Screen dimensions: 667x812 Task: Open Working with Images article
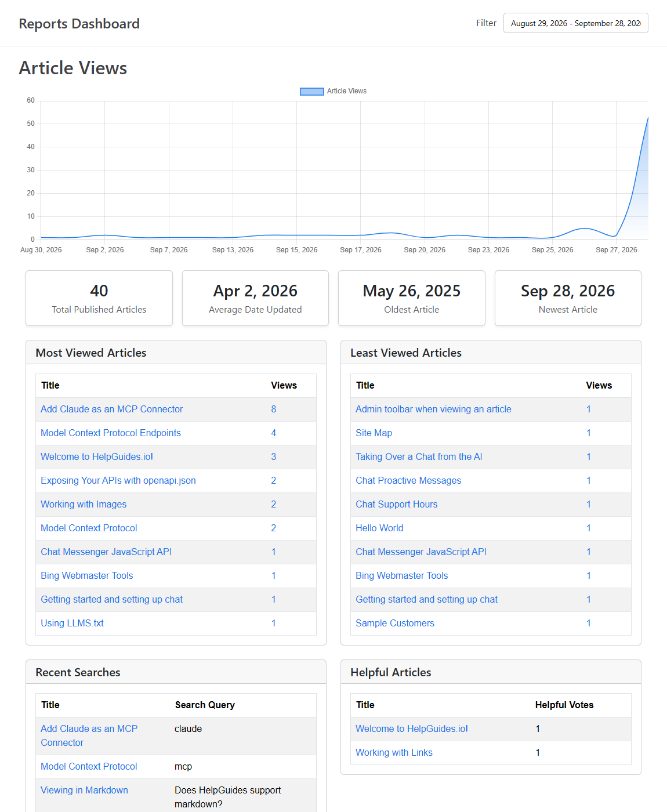84,504
